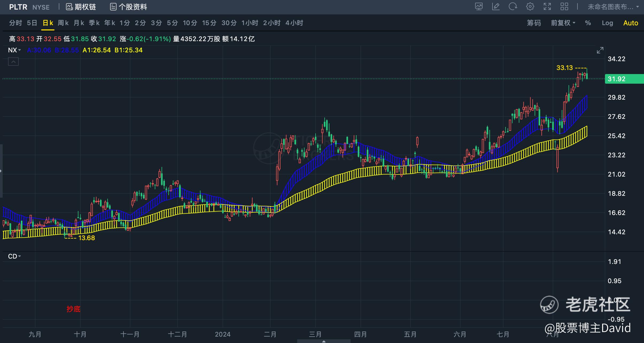Collapse the NX indicator legend
The image size is (644, 343).
[x=13, y=62]
